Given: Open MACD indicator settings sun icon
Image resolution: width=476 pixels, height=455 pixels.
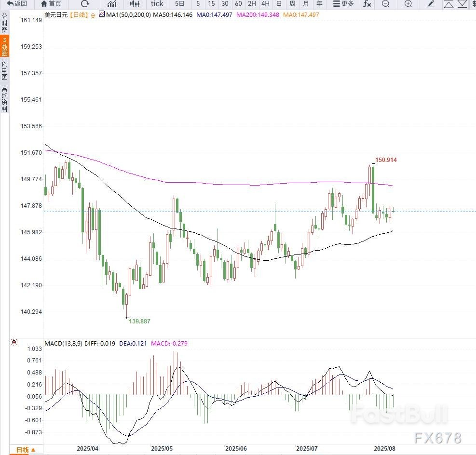Looking at the screenshot, I should point(14,343).
